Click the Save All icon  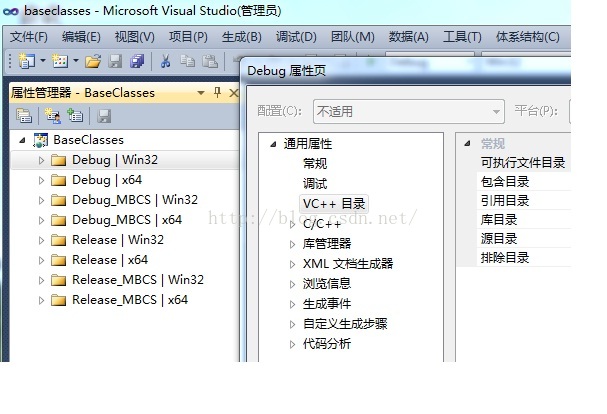137,61
